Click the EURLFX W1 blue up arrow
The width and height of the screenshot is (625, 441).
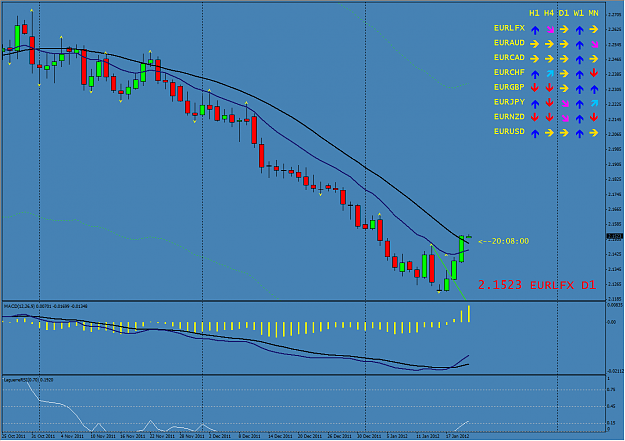coord(579,30)
